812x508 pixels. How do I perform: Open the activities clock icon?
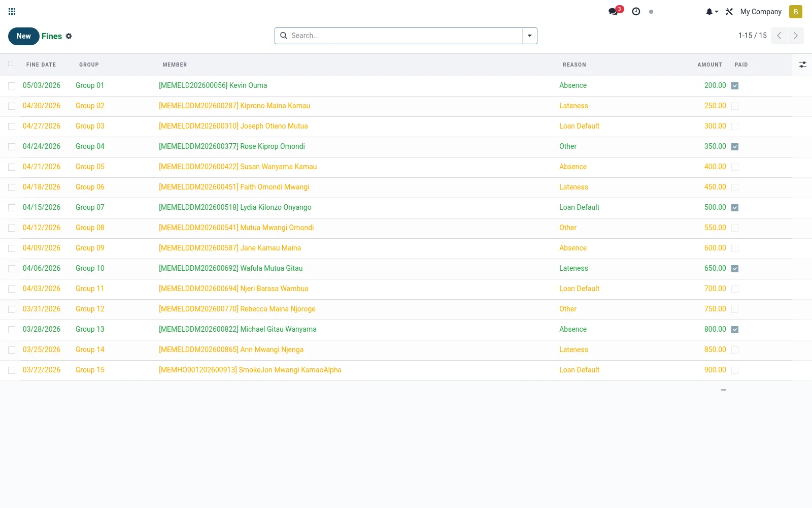click(636, 11)
